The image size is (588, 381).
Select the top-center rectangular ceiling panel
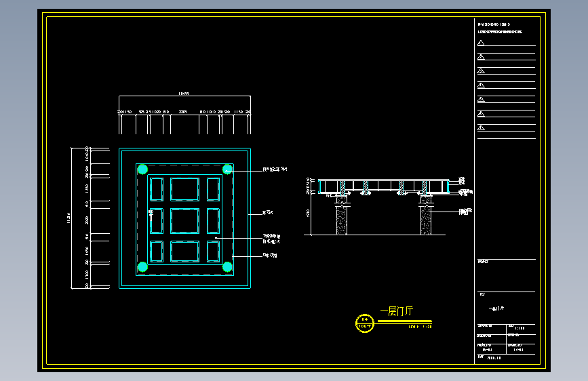point(185,189)
